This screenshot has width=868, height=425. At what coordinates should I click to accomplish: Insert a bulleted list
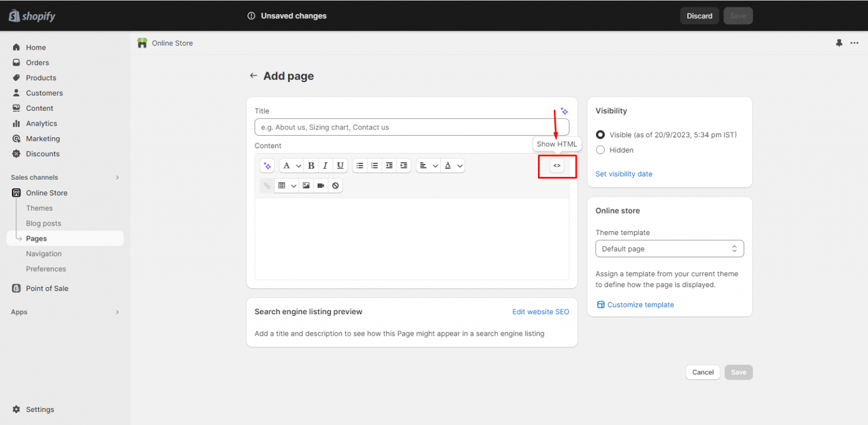(x=360, y=165)
